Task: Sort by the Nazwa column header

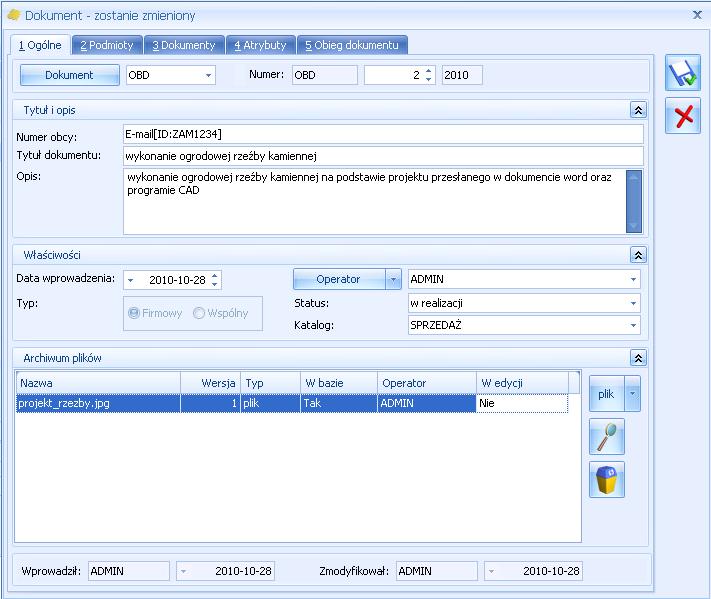Action: pos(98,383)
